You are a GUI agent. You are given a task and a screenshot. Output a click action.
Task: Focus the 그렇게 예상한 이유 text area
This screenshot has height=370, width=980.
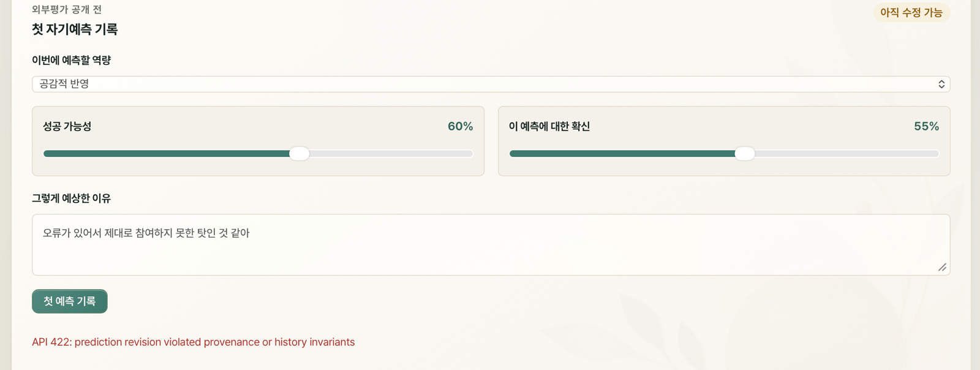coord(491,244)
